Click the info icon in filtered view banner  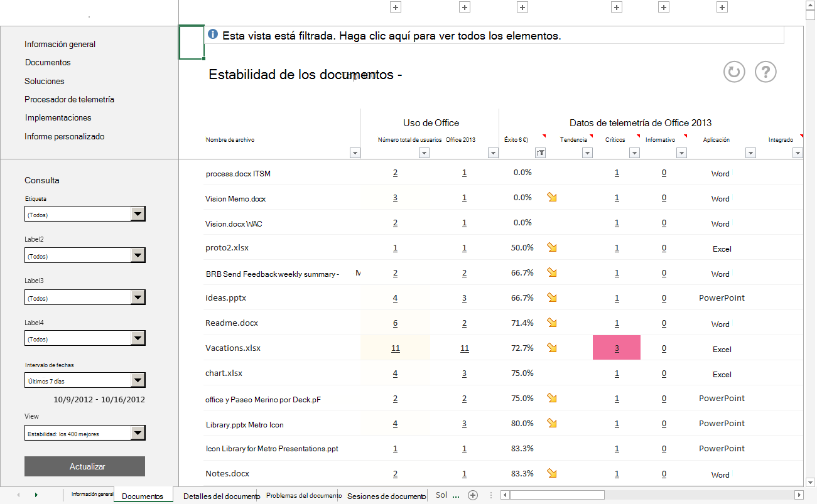click(x=213, y=35)
